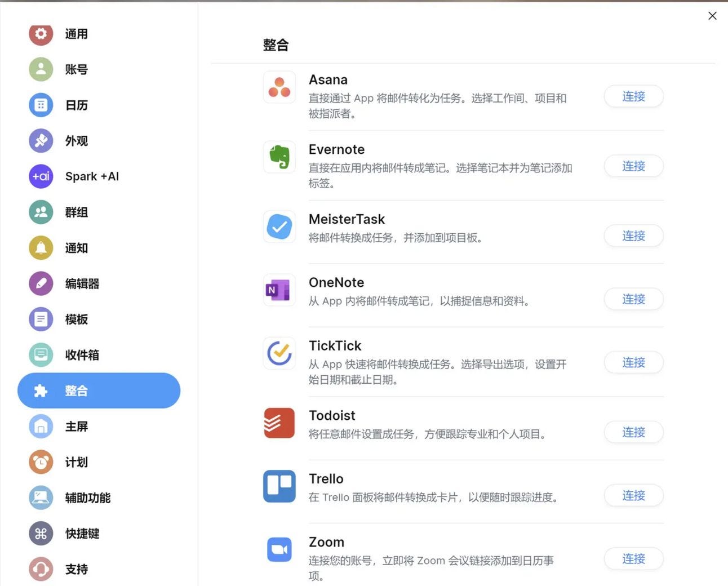728x586 pixels.
Task: Click the Todoist title text
Action: (x=332, y=415)
